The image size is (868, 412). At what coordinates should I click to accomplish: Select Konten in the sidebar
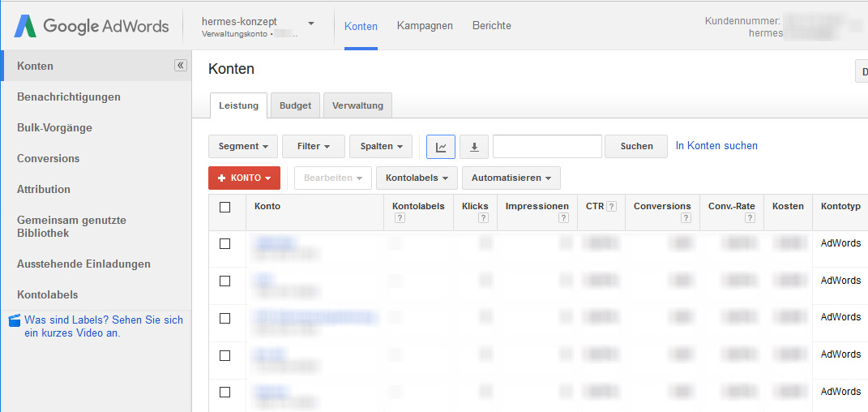(x=96, y=66)
